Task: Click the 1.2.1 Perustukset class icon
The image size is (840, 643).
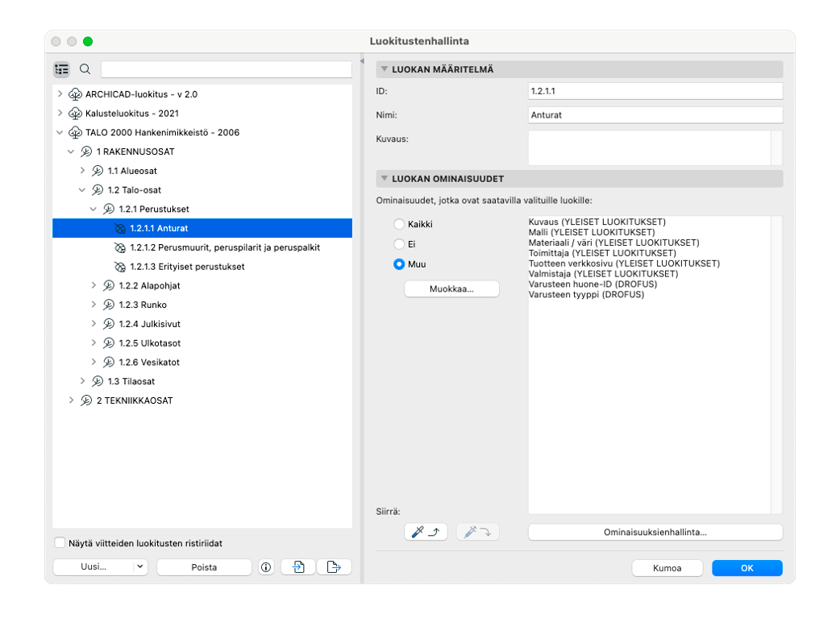Action: tap(109, 209)
